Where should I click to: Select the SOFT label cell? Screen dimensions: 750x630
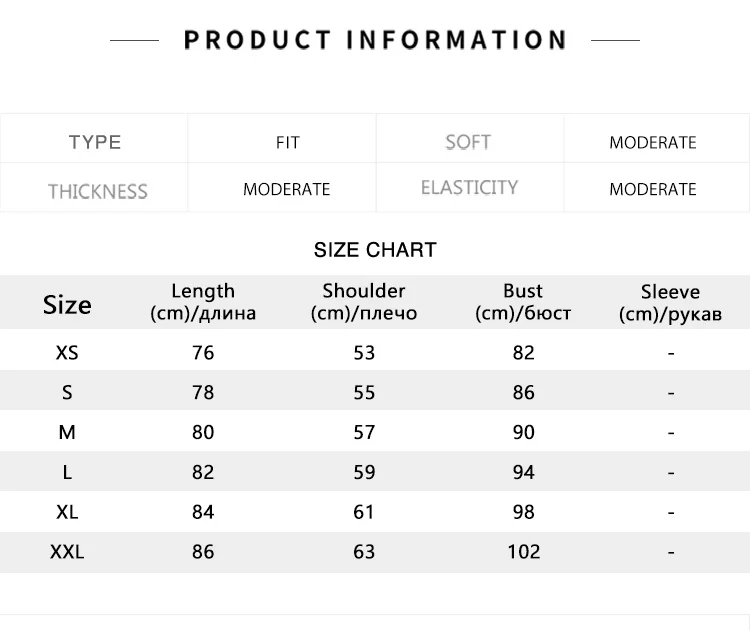point(468,142)
